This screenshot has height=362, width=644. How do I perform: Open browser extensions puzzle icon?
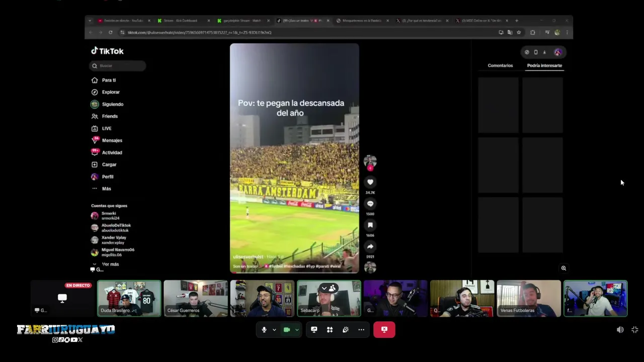click(x=533, y=32)
